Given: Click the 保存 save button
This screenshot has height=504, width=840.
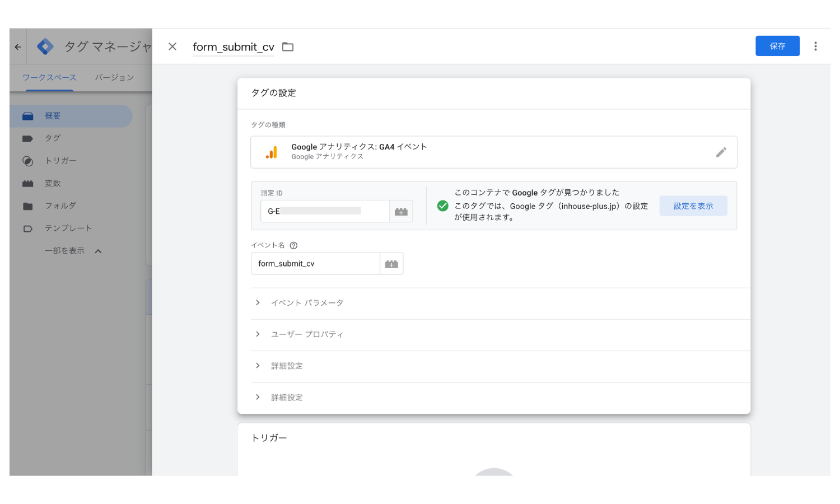Looking at the screenshot, I should click(x=777, y=46).
